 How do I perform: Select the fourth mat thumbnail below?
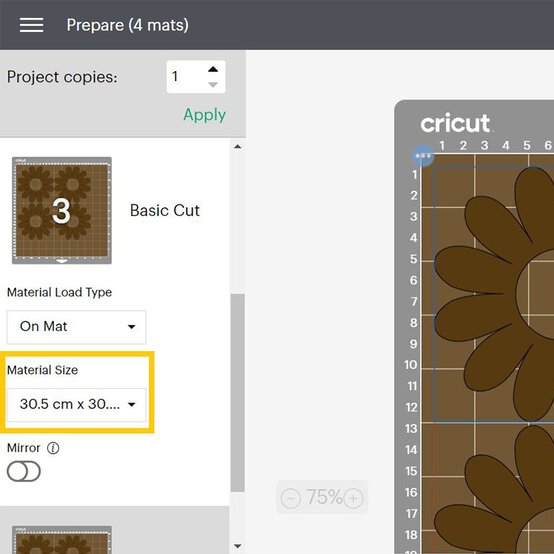(x=62, y=540)
